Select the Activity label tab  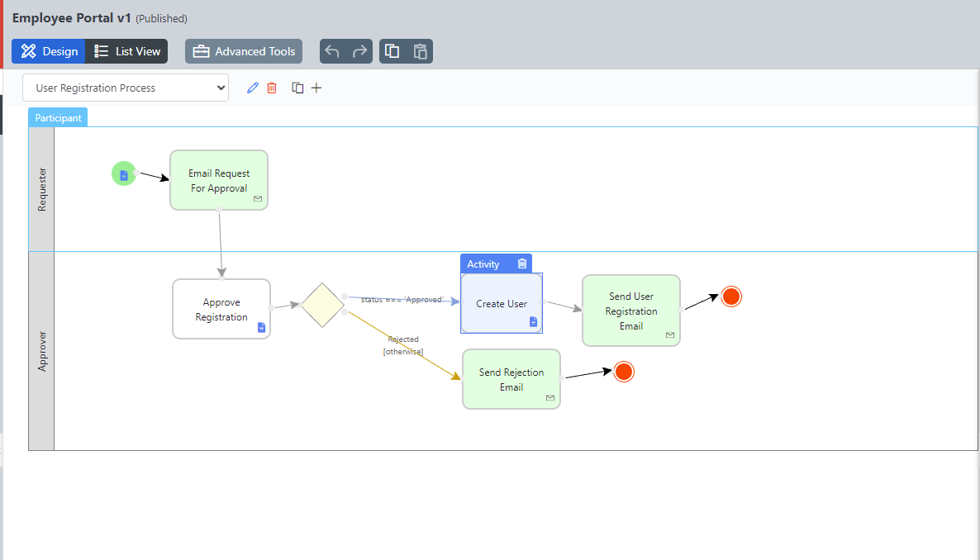coord(483,263)
